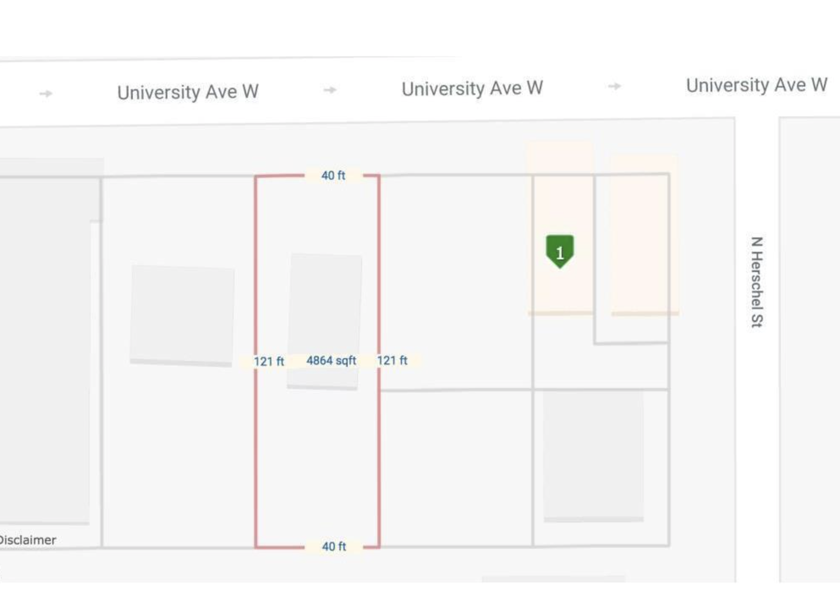Screen dimensions: 840x616
Task: Click the leftmost one-way arrow on University Ave
Action: pyautogui.click(x=46, y=93)
